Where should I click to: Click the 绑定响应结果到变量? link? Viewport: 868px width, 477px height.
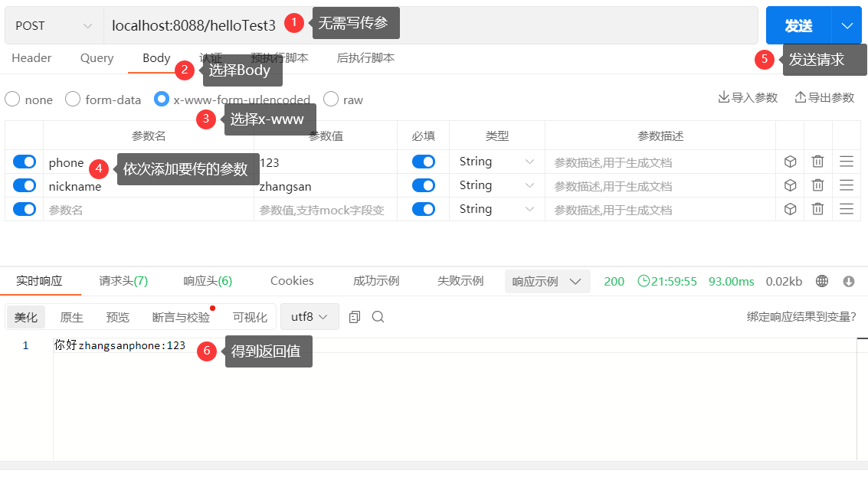801,316
